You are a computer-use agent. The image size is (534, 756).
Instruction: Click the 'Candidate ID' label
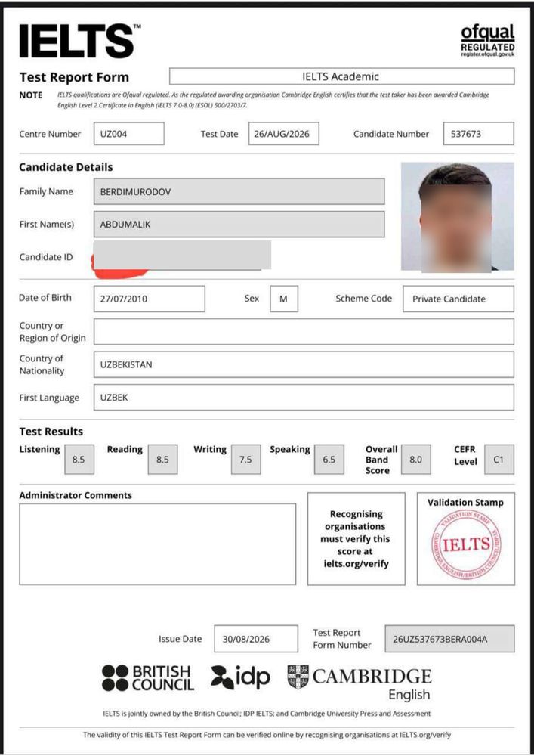46,257
